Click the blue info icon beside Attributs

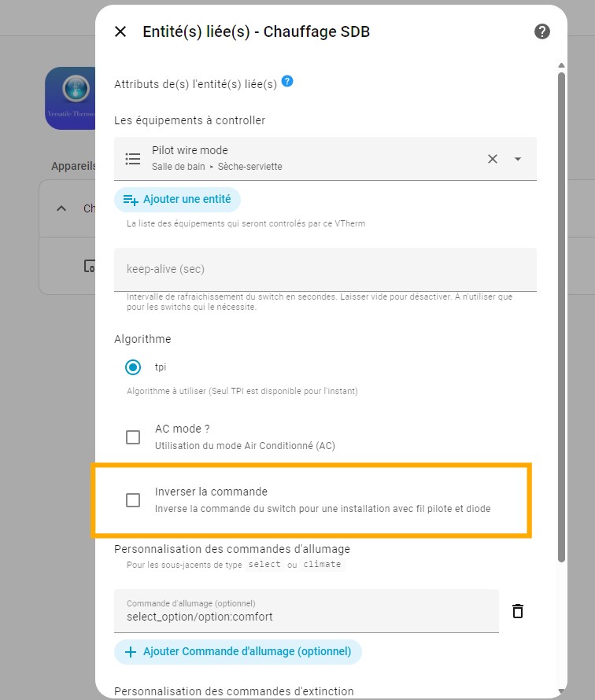click(287, 81)
